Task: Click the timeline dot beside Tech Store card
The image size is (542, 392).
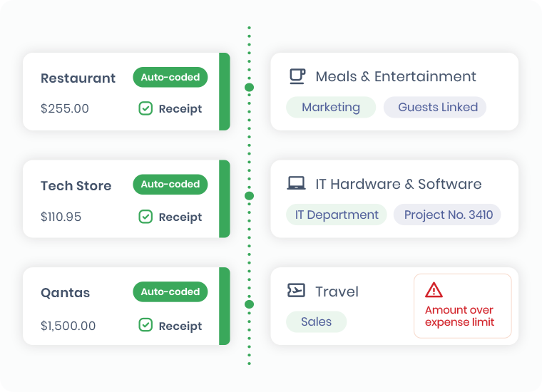Action: click(x=249, y=196)
